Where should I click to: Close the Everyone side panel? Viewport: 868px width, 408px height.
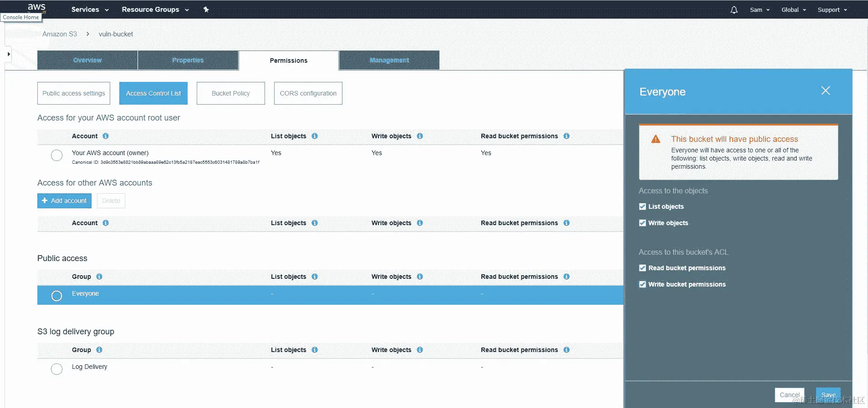pos(825,91)
